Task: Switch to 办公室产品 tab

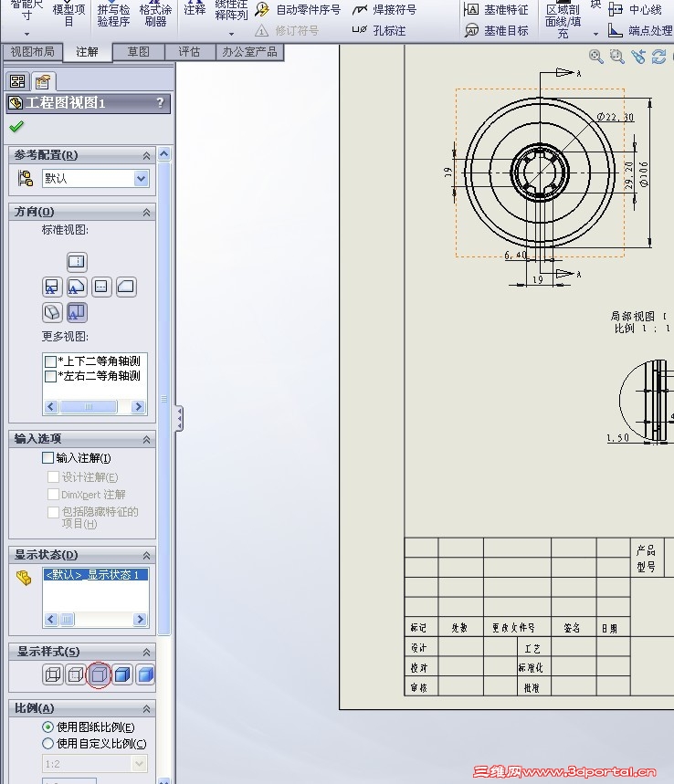Action: (249, 51)
